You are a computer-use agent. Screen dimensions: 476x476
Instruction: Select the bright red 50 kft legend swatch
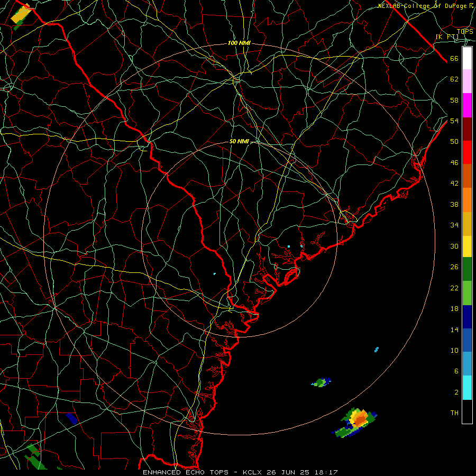pyautogui.click(x=467, y=152)
